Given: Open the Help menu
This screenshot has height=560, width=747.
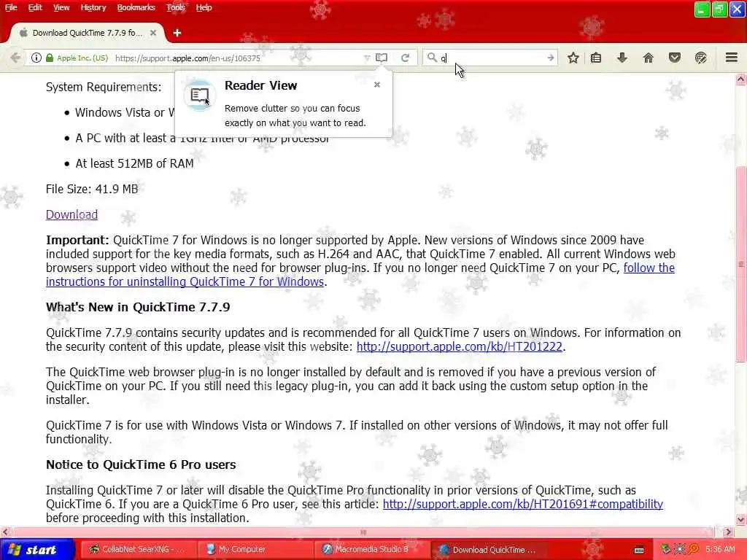Looking at the screenshot, I should coord(204,7).
